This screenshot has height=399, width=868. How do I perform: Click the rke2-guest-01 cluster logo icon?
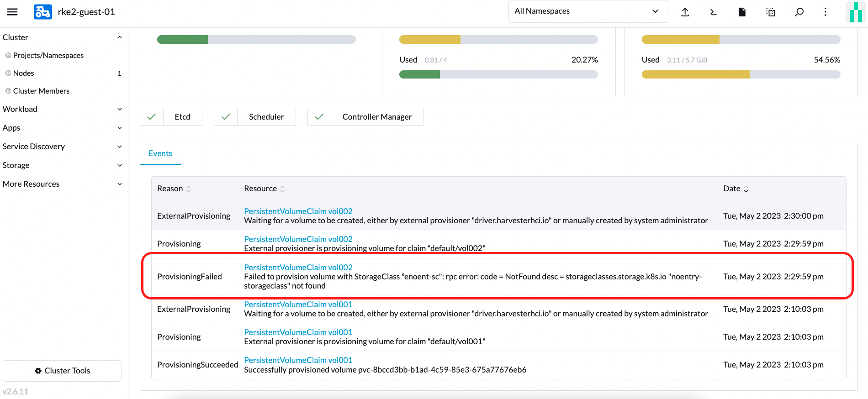pyautogui.click(x=42, y=12)
